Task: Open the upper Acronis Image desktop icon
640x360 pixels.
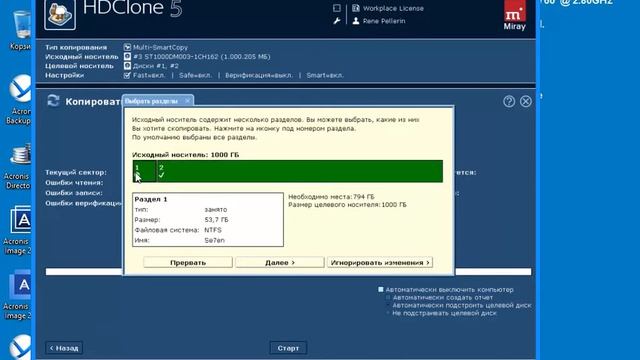Action: (19, 231)
